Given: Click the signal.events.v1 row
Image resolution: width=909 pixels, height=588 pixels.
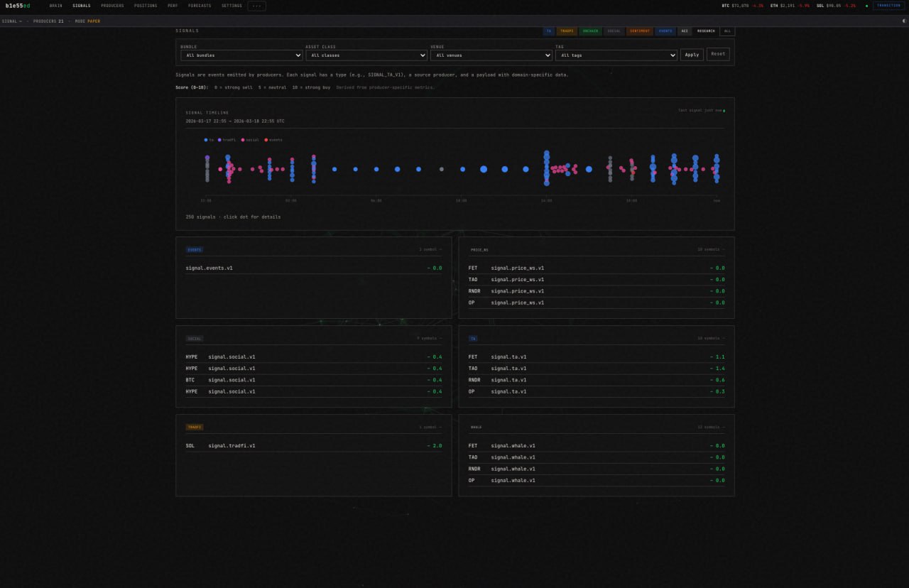Looking at the screenshot, I should (x=313, y=268).
